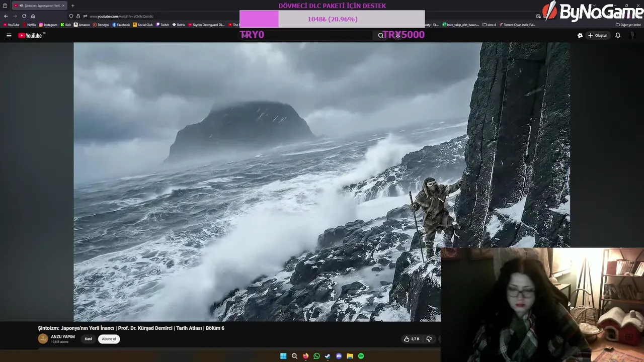Like the video (2,7 B)
Image resolution: width=644 pixels, height=362 pixels.
pyautogui.click(x=411, y=339)
